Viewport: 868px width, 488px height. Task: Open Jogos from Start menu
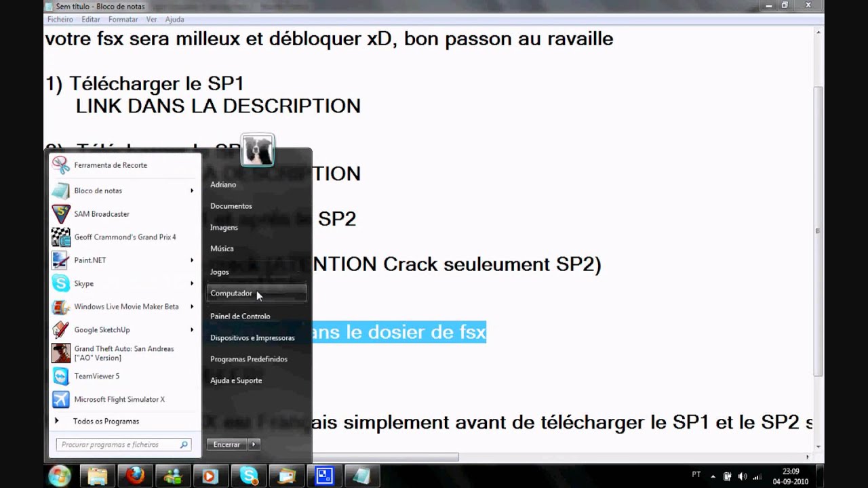256,272
